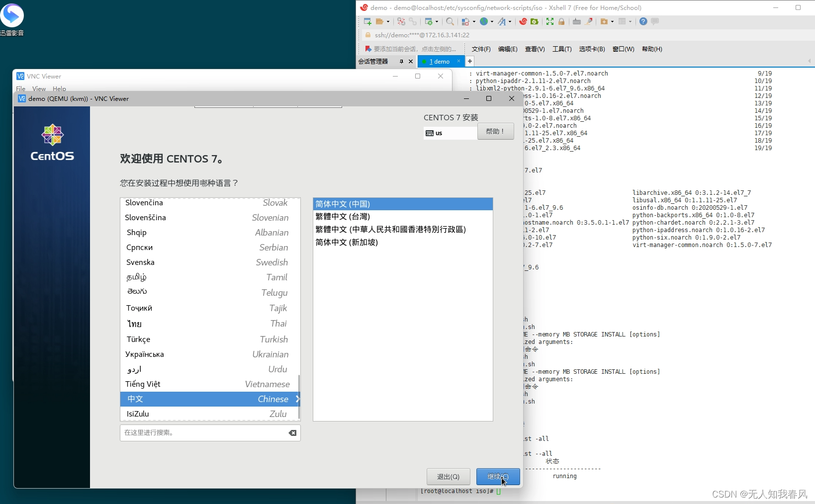Open the 查看(V) menu in Xshell

point(535,49)
